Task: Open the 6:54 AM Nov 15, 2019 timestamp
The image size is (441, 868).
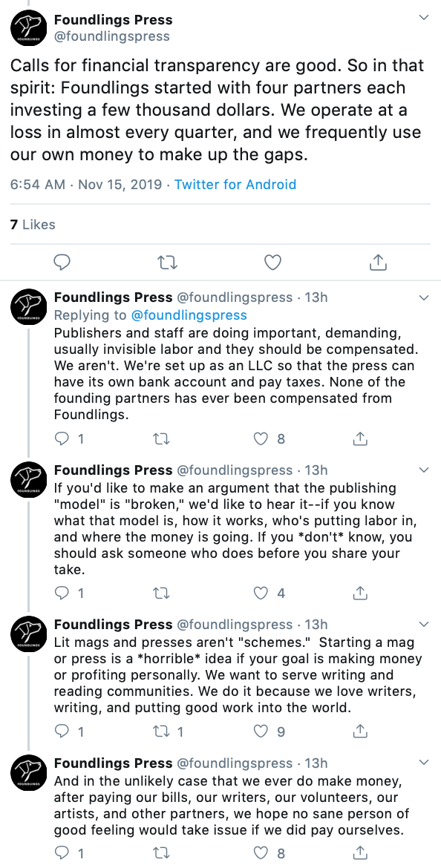Action: 86,184
